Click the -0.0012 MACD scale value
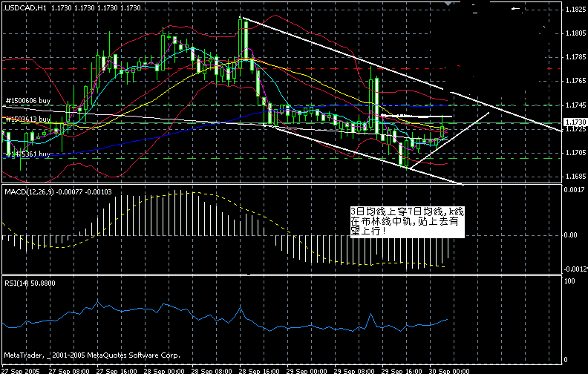The image size is (588, 374). click(575, 269)
